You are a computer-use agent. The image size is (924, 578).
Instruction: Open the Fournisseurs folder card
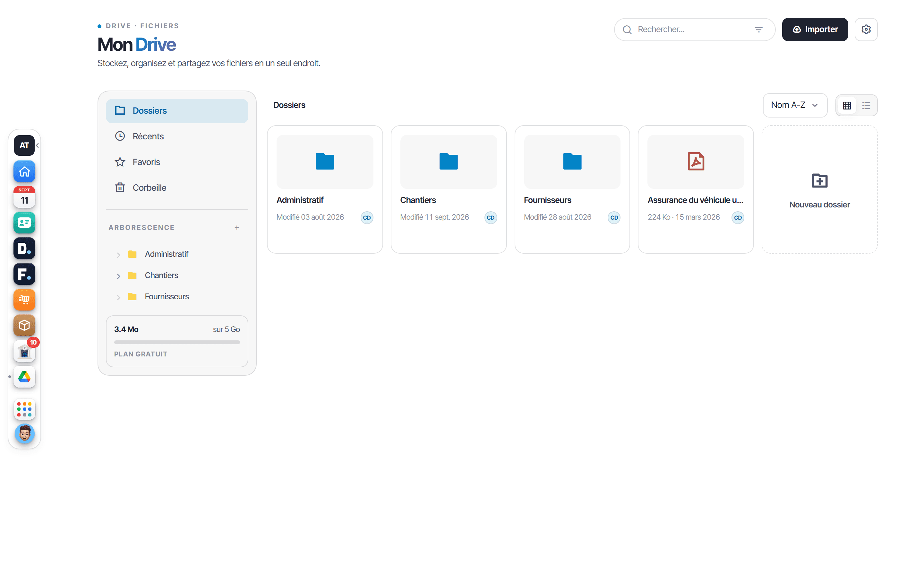pos(572,189)
